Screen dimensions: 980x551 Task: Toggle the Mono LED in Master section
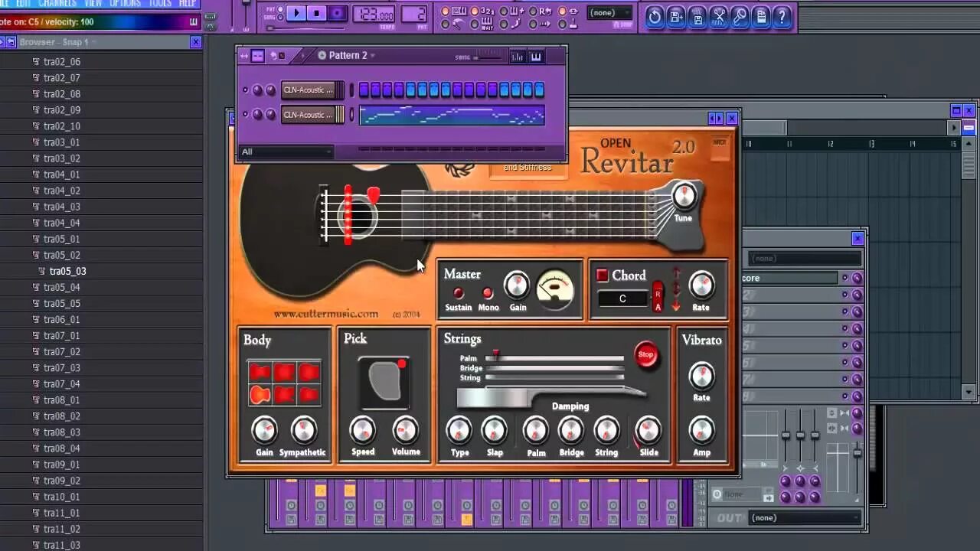(488, 293)
